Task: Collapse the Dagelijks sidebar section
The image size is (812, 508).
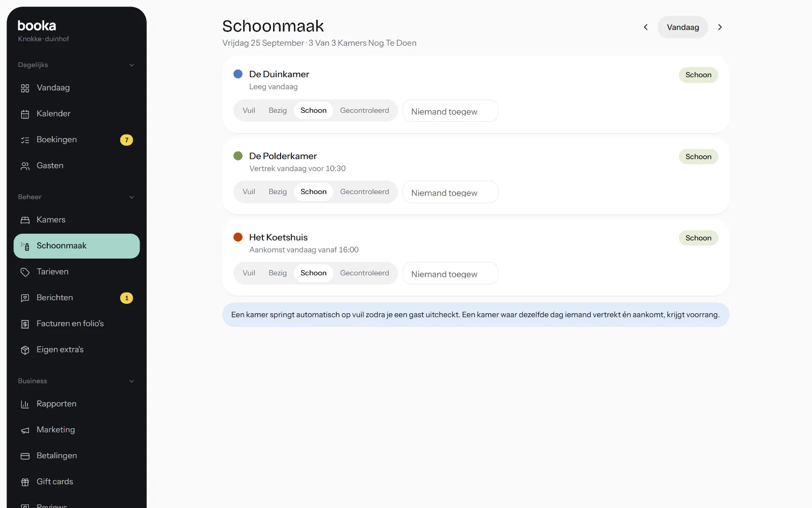Action: (131, 65)
